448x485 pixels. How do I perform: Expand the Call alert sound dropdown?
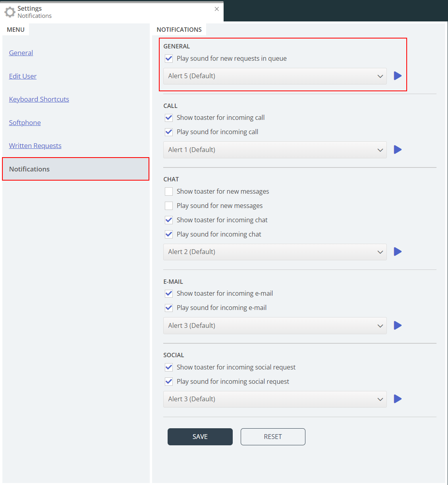[x=275, y=150]
